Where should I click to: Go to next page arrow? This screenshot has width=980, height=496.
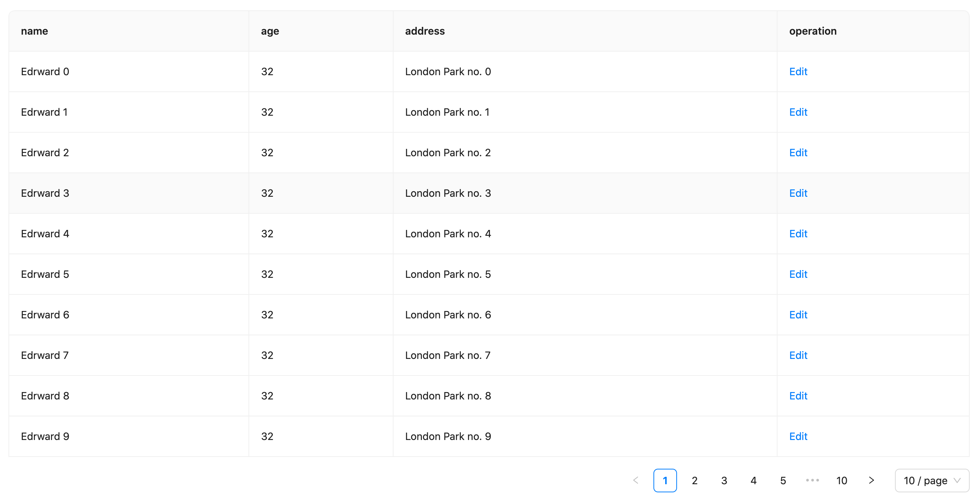point(871,480)
